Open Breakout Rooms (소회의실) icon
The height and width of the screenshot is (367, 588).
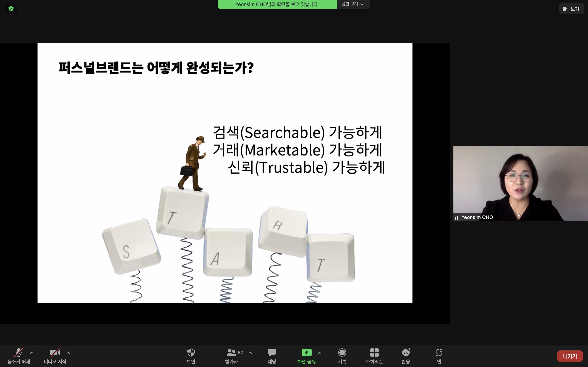[x=374, y=353]
